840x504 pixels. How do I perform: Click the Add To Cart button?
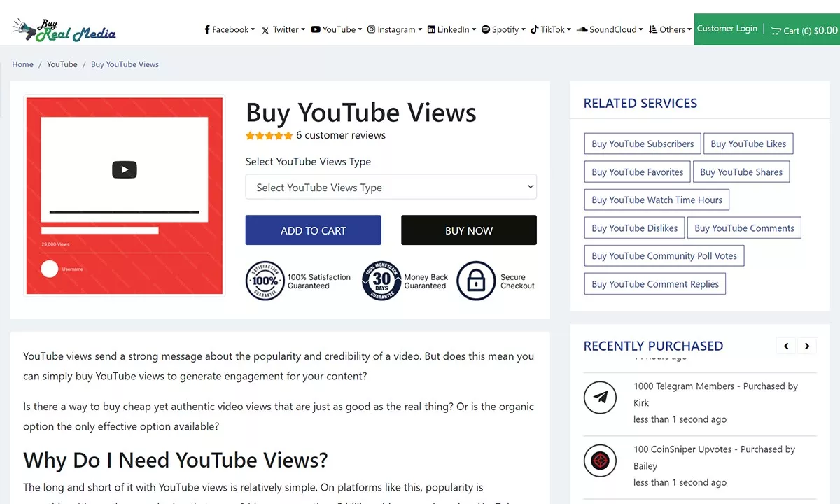click(x=313, y=230)
